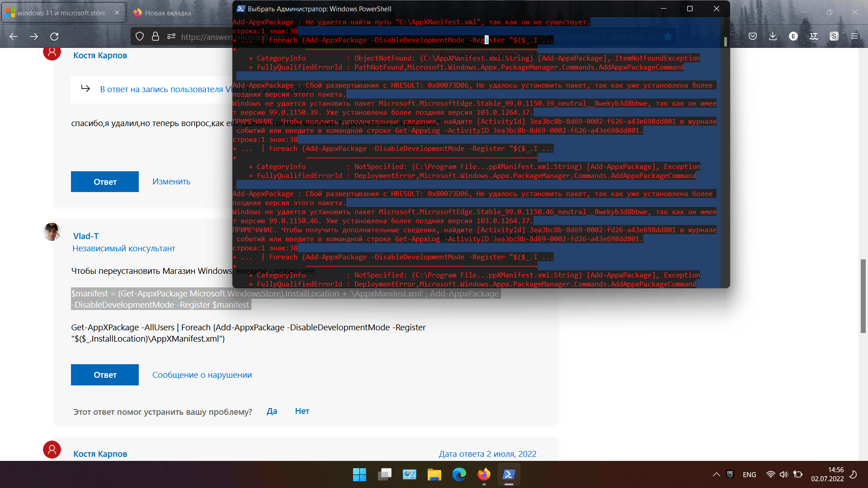This screenshot has height=488, width=868.
Task: Click PowerShell window title bar icon
Action: point(241,9)
